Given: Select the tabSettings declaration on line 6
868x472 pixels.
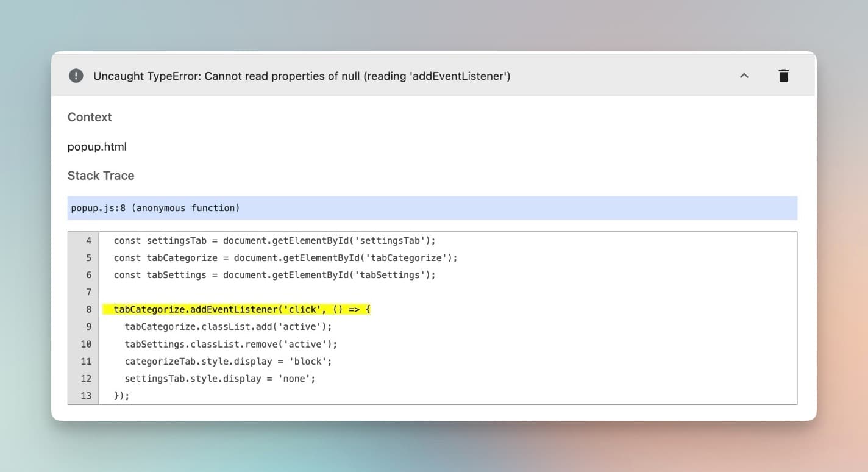Looking at the screenshot, I should click(274, 274).
